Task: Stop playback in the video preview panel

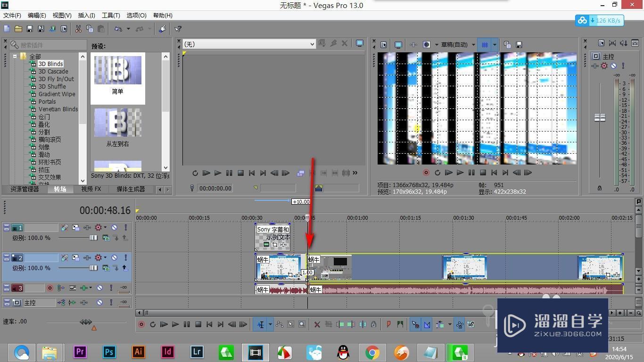Action: click(x=483, y=173)
